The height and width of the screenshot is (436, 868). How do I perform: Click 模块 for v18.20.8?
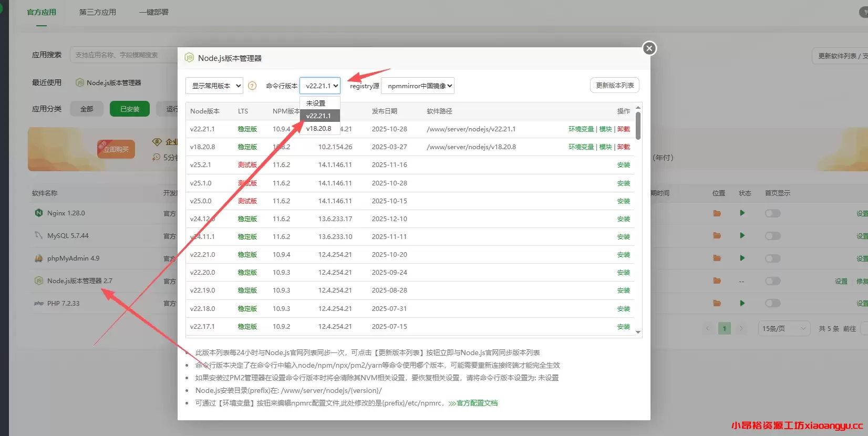(606, 147)
